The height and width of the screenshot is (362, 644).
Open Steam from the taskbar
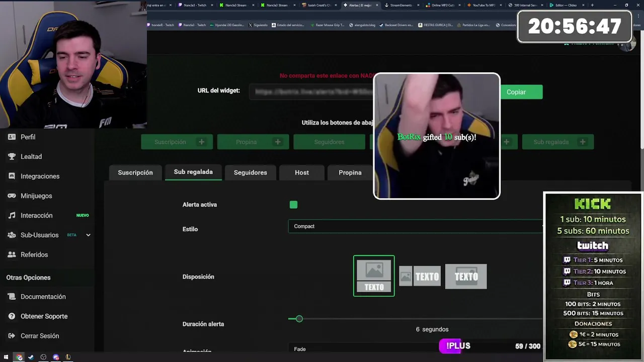click(31, 357)
